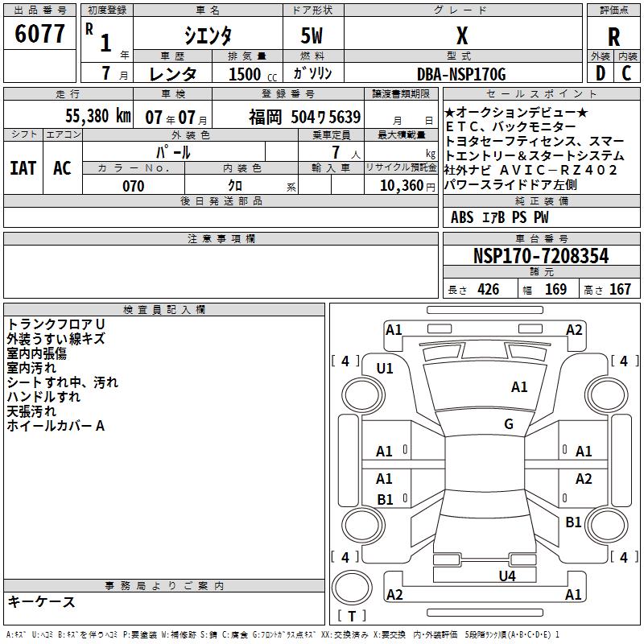This screenshot has width=644, height=644.
Task: Click the equipment line ABS エアB PS PW
Action: (499, 217)
